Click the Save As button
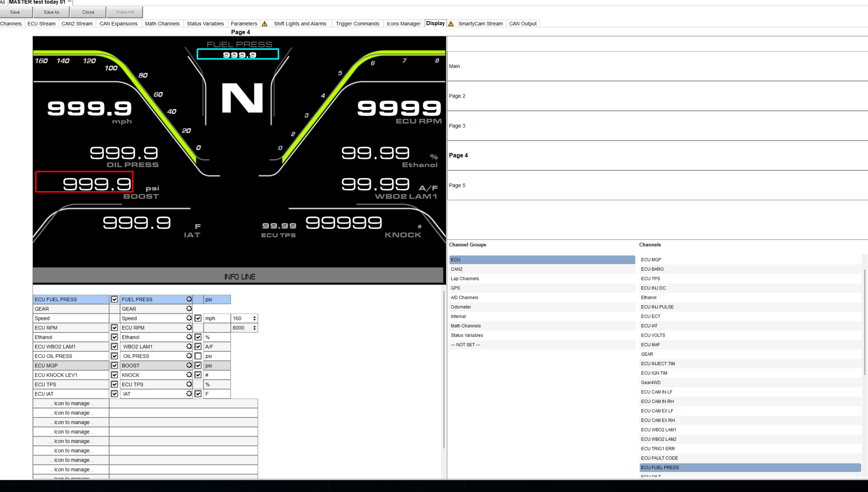Screen dimensions: 868x492 (x=51, y=12)
